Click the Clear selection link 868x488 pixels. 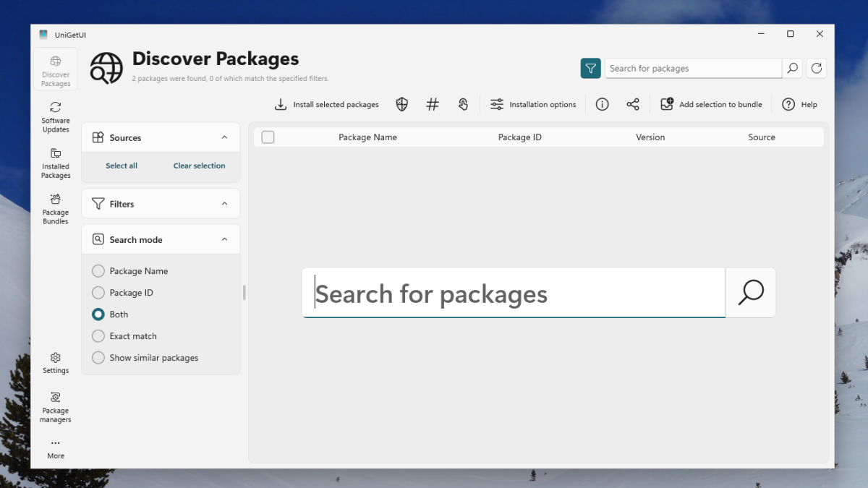[x=199, y=166]
